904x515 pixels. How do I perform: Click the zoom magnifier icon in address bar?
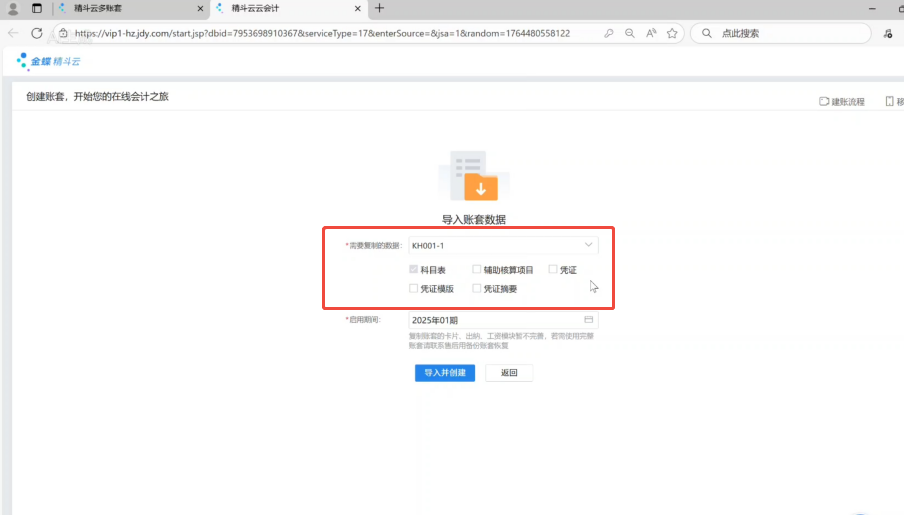629,33
